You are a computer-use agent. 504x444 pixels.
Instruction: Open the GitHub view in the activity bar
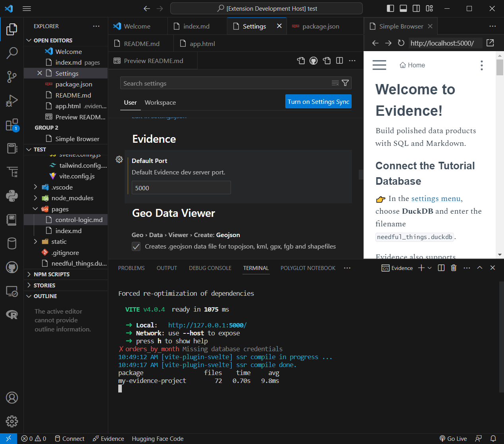click(12, 267)
